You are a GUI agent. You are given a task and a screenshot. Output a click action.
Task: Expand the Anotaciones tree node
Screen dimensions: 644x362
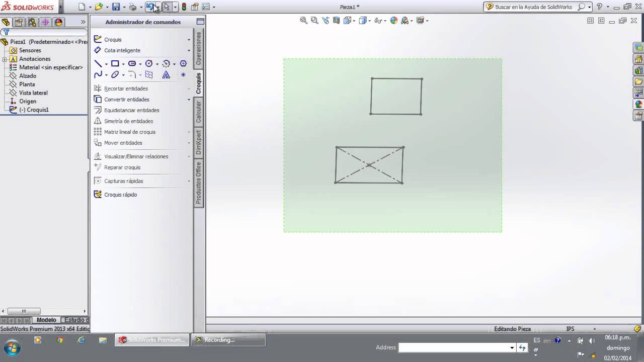pos(5,59)
